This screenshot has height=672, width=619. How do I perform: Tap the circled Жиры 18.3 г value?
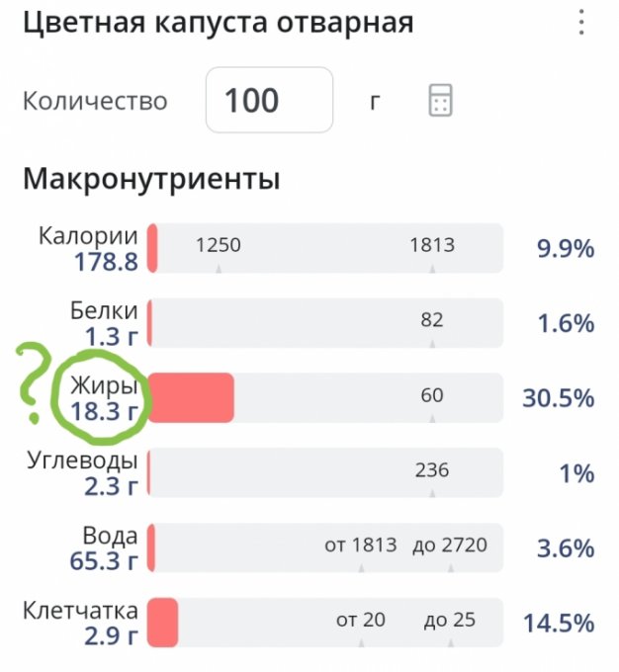[103, 398]
